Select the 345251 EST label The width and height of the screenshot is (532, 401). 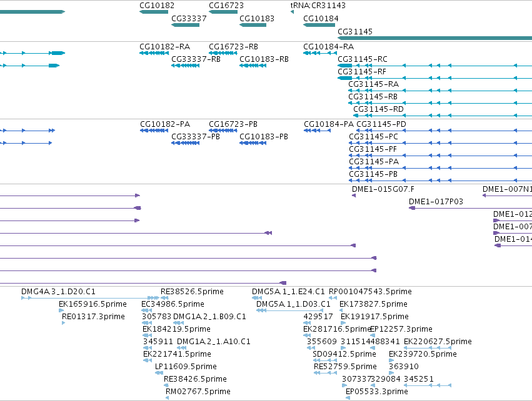coord(419,379)
